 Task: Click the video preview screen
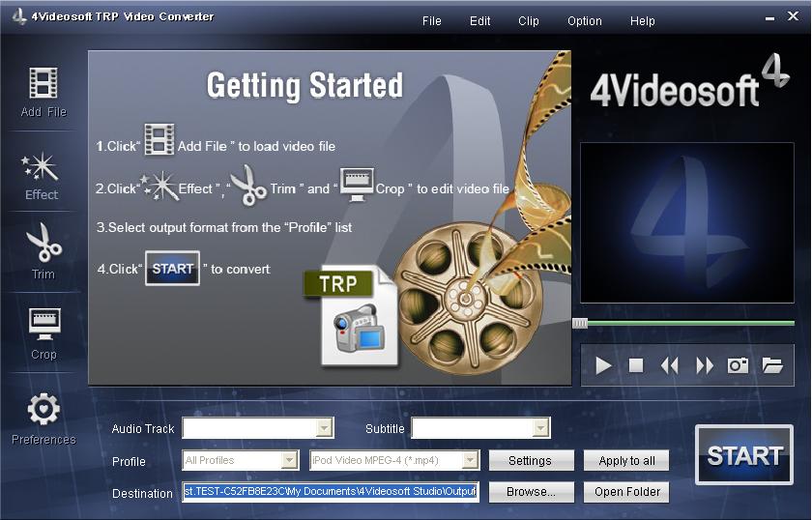pyautogui.click(x=686, y=222)
